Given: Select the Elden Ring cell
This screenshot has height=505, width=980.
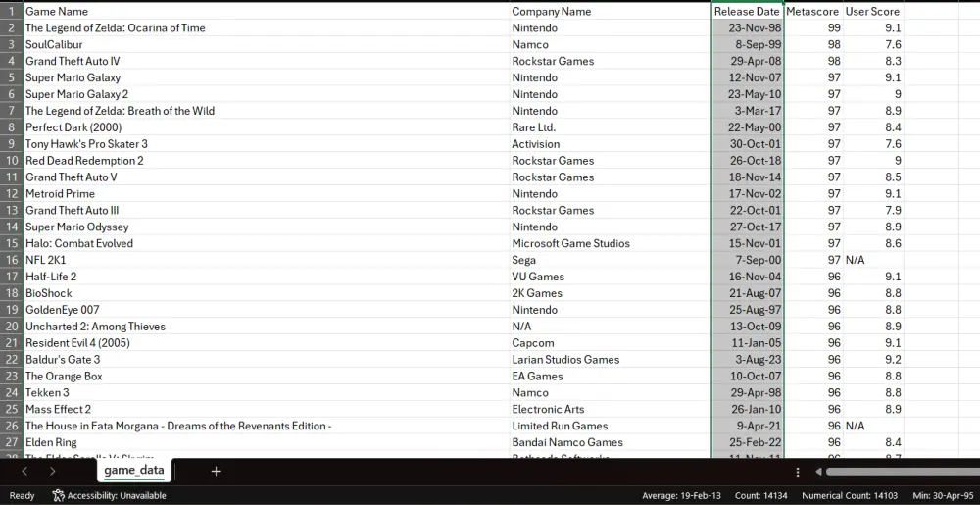Looking at the screenshot, I should 267,442.
